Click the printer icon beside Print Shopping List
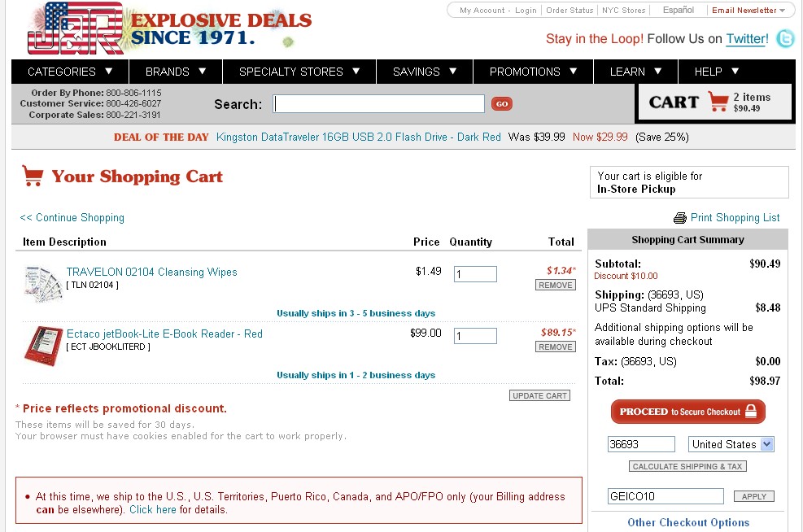This screenshot has width=803, height=532. (x=679, y=218)
